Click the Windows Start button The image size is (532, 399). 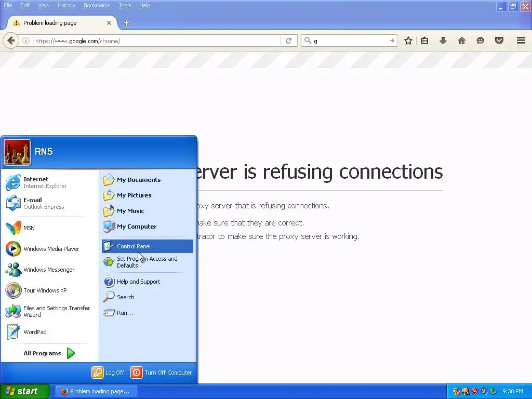click(25, 391)
